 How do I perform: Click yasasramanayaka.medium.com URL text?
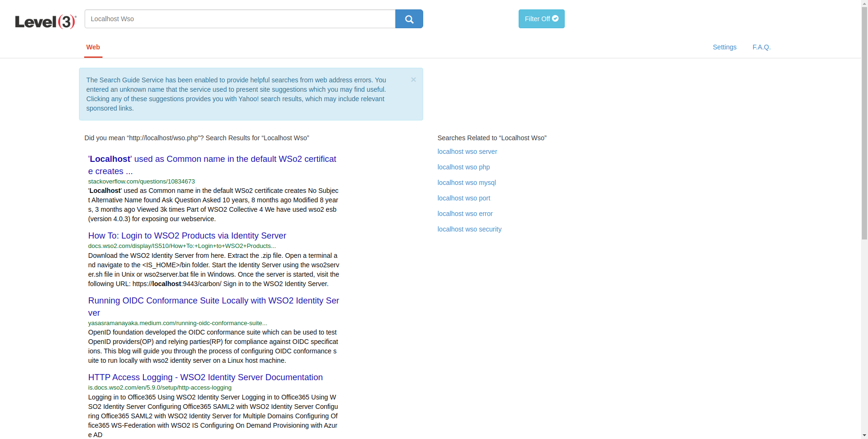(178, 323)
